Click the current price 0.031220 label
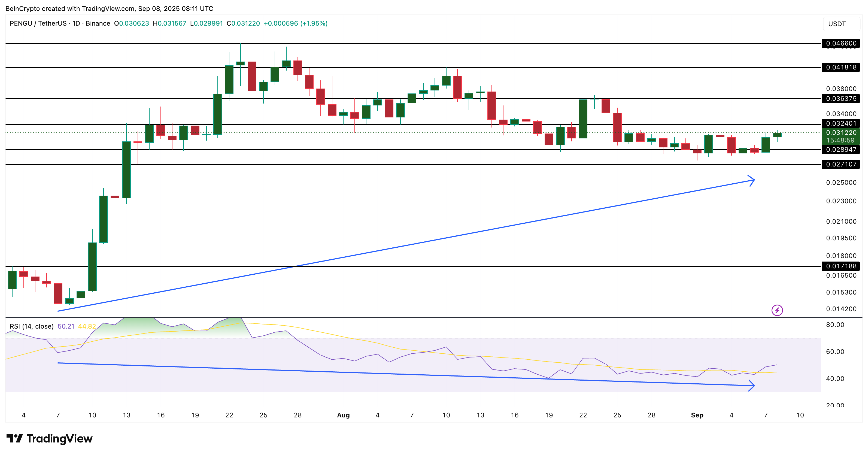This screenshot has width=868, height=455. [x=841, y=133]
